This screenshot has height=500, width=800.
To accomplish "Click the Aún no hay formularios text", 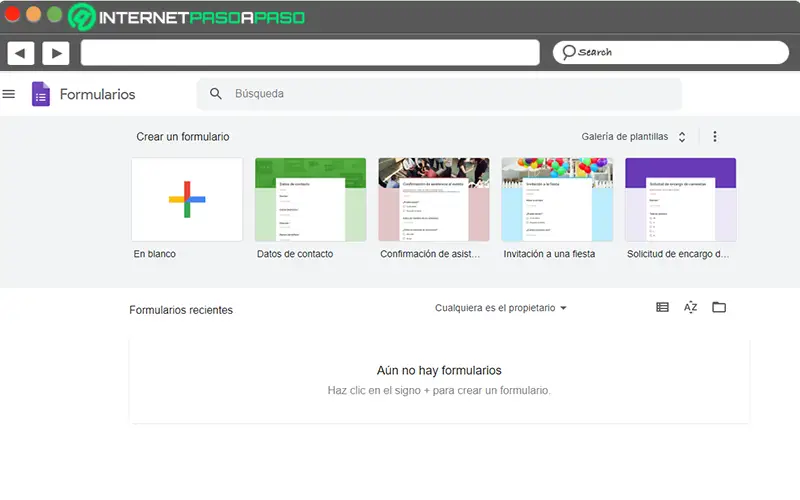I will 439,370.
